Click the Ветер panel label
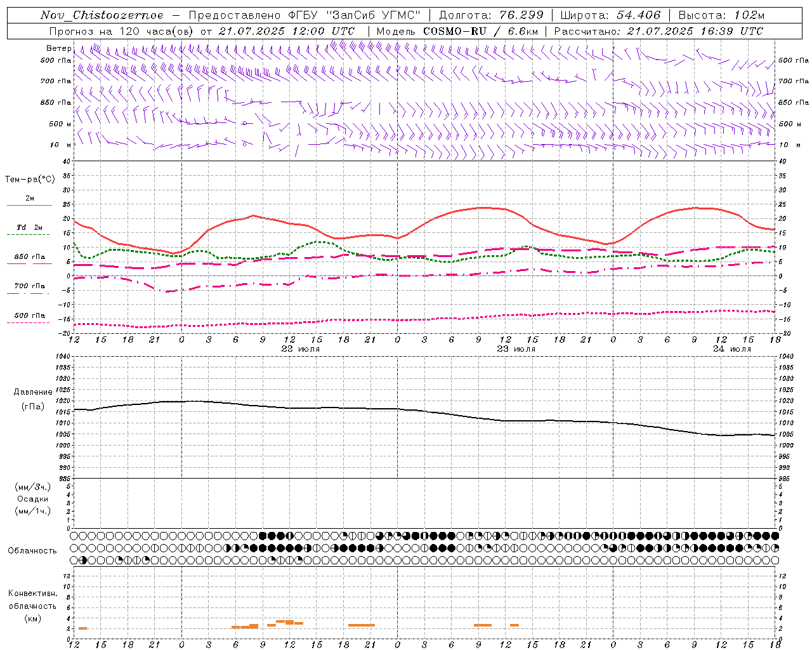This screenshot has height=650, width=812. click(58, 48)
